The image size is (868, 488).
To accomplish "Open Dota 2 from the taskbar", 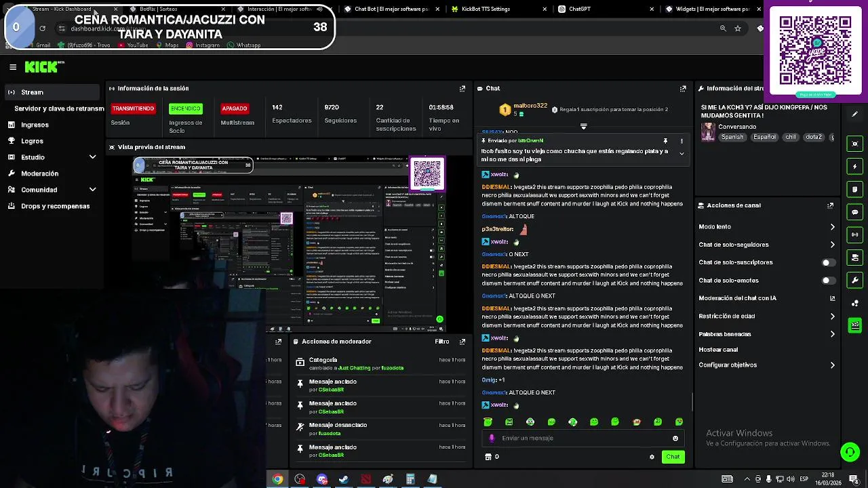I will (366, 479).
